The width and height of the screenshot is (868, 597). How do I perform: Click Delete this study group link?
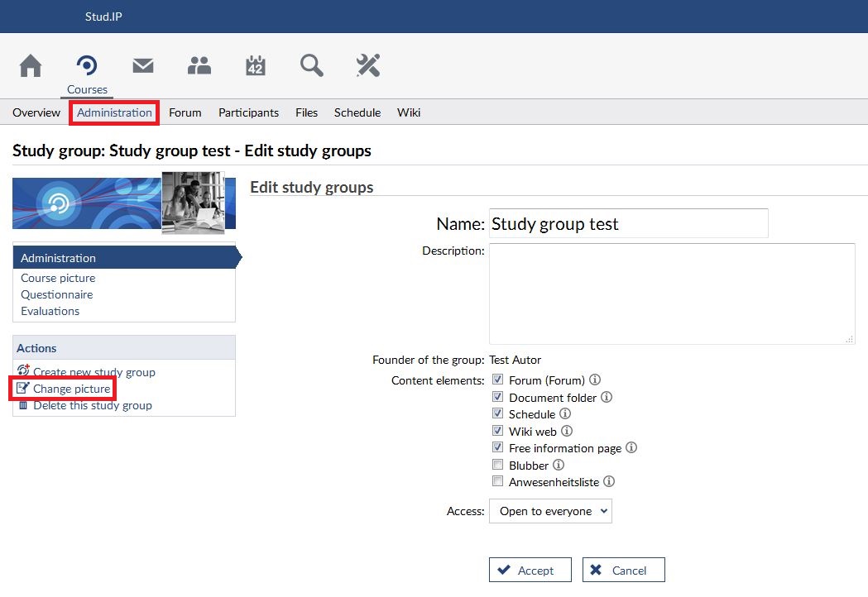92,406
